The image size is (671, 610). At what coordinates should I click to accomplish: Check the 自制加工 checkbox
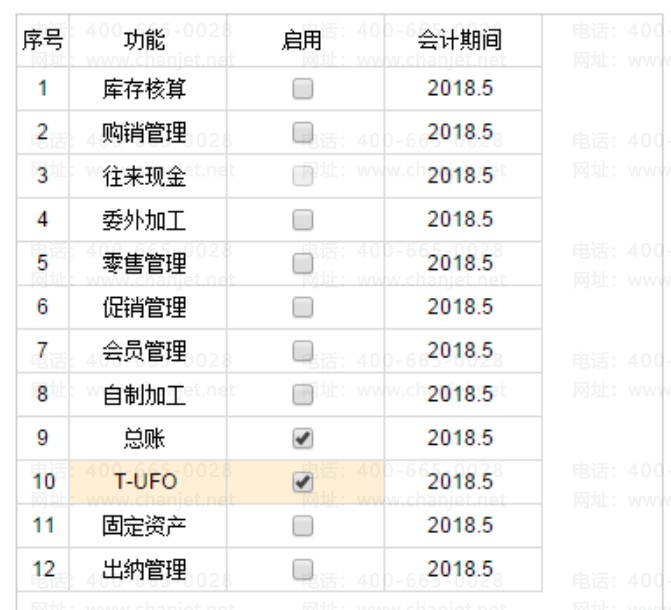click(302, 395)
